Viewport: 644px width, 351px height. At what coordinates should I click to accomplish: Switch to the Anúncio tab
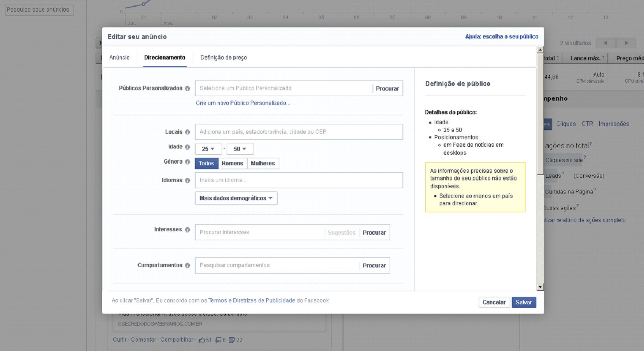pyautogui.click(x=119, y=58)
